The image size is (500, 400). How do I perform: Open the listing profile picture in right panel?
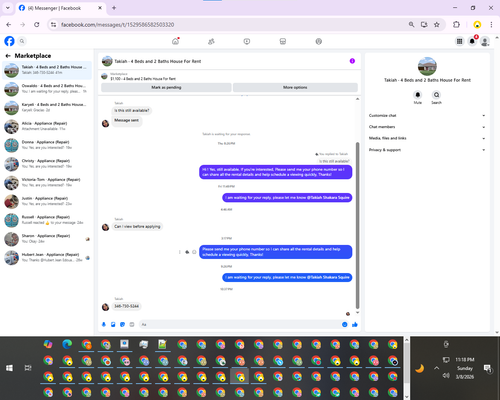coord(427,66)
